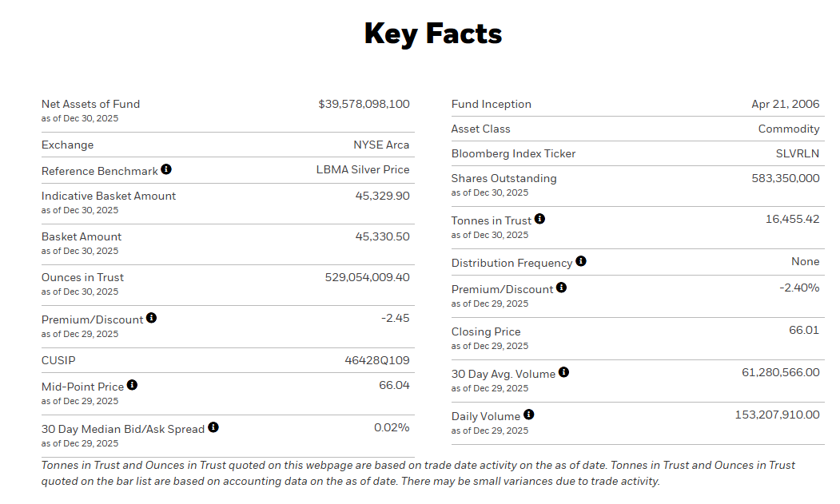Show info icon for 30 Day Avg. Volume
840x504 pixels.
[563, 372]
